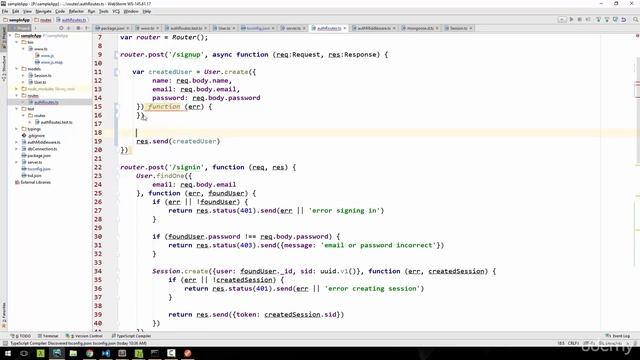Collapse the bin folder in tree
This screenshot has height=360, width=640.
17,42
